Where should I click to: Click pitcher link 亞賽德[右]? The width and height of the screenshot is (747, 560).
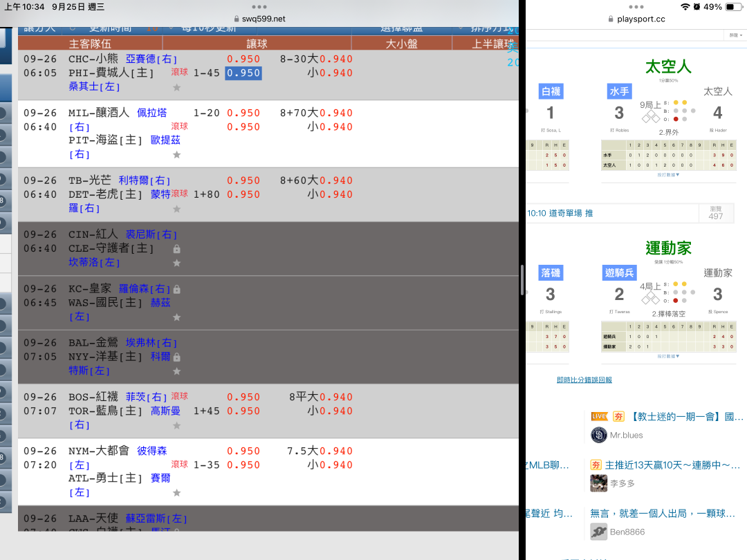pos(151,59)
